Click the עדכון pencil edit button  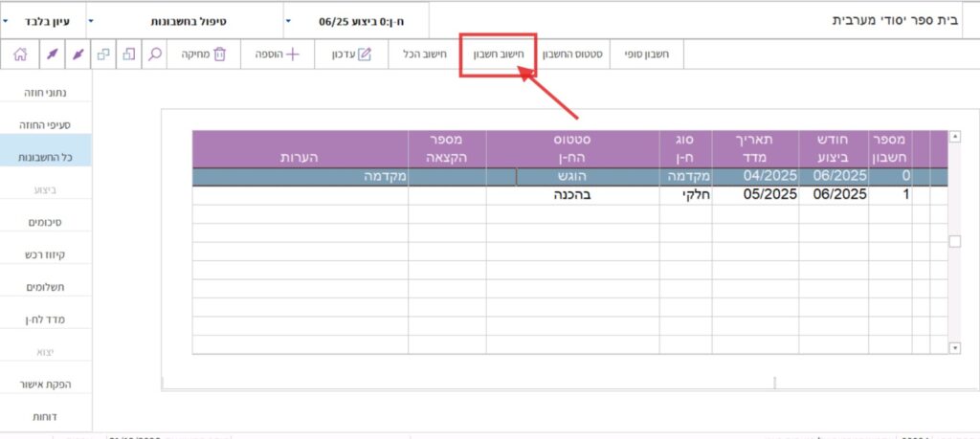(350, 55)
